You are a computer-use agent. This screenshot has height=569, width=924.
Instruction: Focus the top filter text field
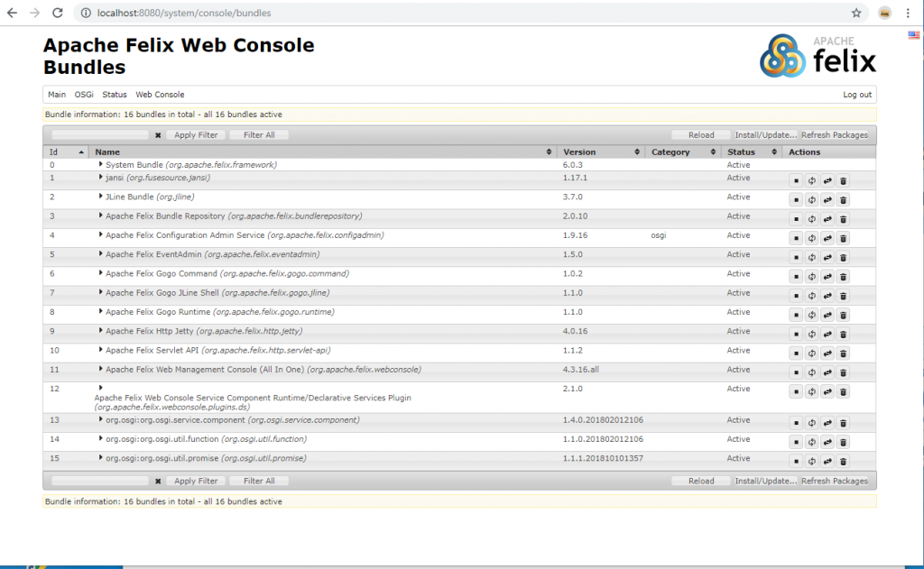point(100,135)
